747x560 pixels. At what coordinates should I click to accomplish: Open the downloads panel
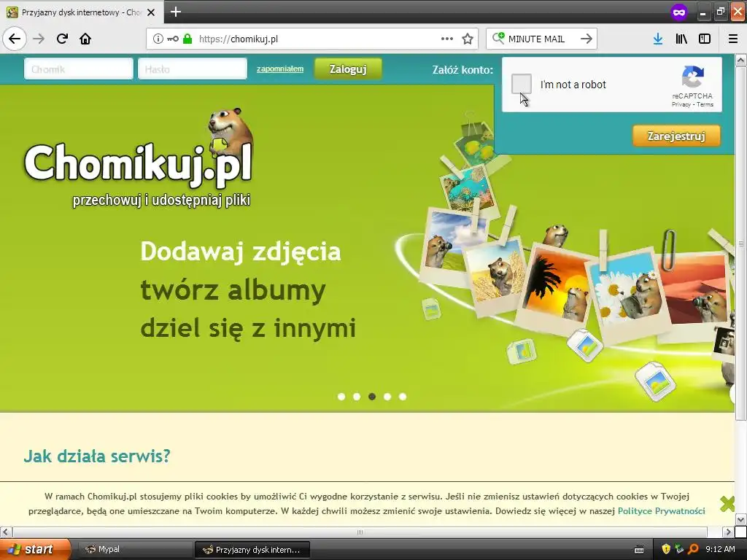pyautogui.click(x=658, y=39)
